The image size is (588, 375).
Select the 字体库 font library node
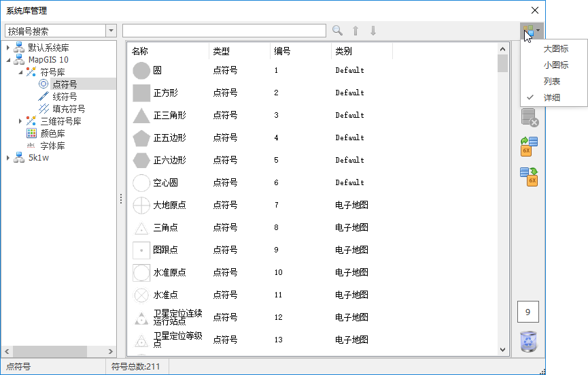click(52, 146)
